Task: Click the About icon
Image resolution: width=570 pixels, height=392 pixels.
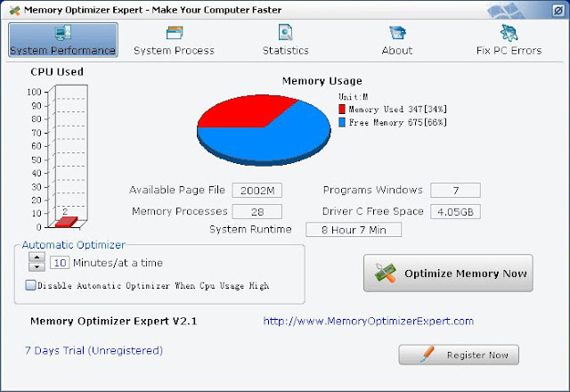Action: coord(397,32)
